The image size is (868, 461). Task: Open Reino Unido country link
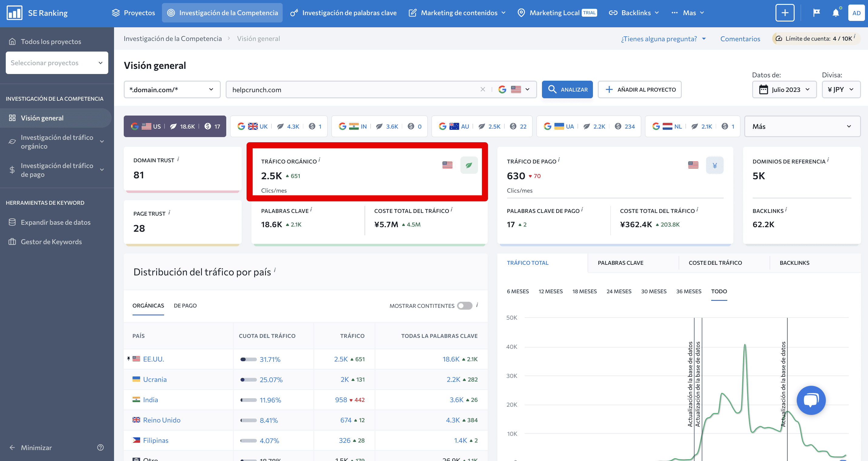161,420
